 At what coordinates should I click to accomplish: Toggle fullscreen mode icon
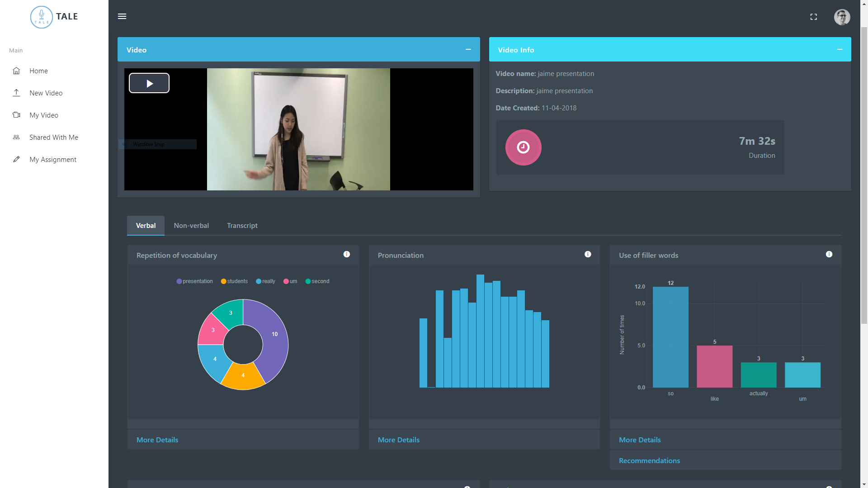(x=813, y=17)
